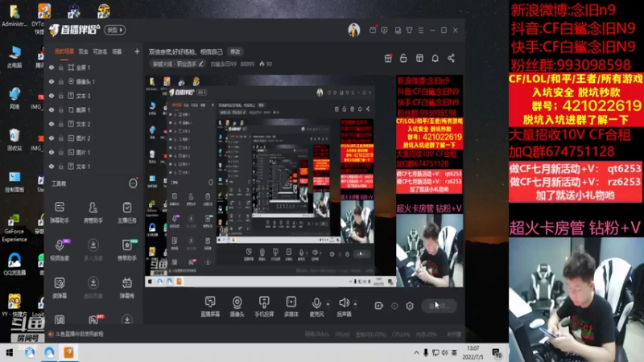Open the hamburger menu in title bar
Image resolution: width=644 pixels, height=362 pixels.
pyautogui.click(x=421, y=31)
